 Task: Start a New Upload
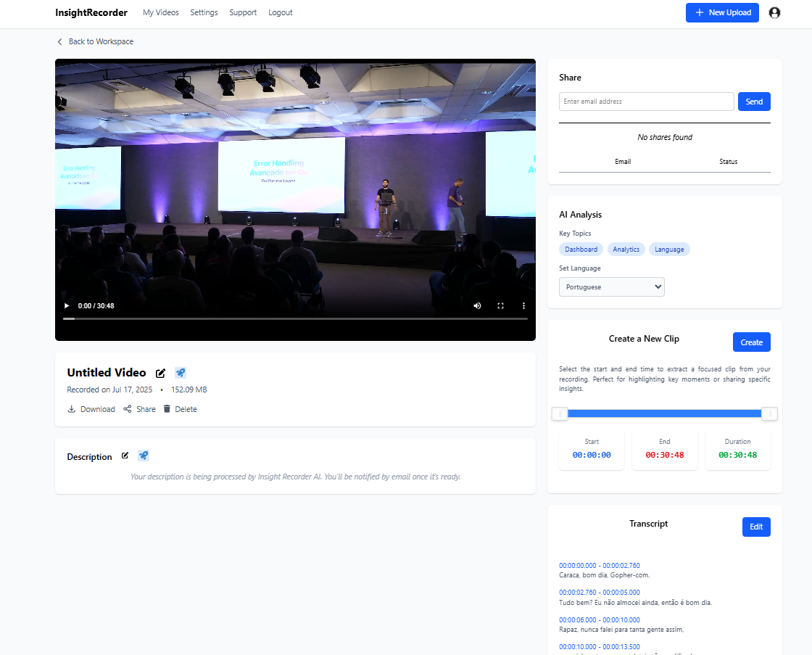pyautogui.click(x=722, y=12)
